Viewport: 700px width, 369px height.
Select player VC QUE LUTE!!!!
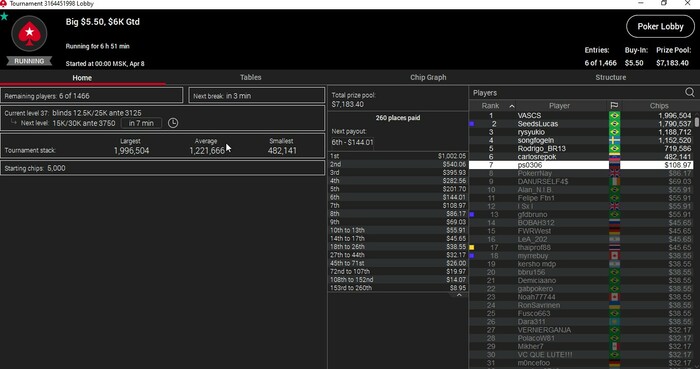[582, 355]
